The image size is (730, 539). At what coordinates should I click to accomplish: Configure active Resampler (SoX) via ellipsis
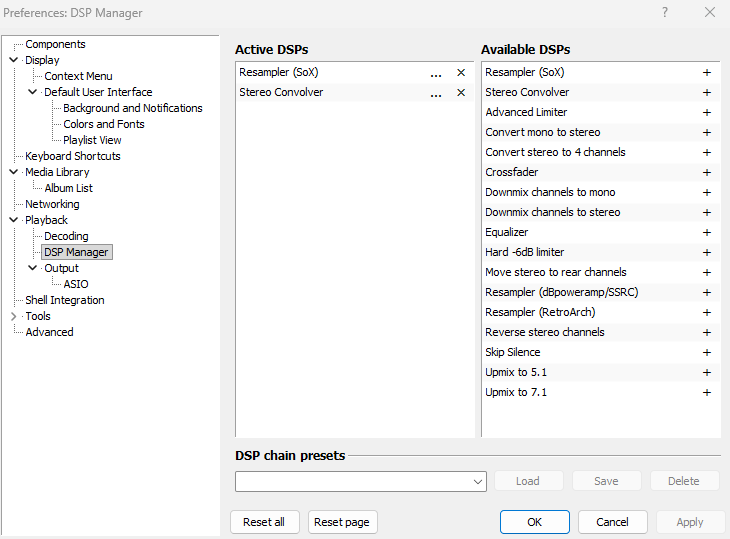(x=436, y=74)
